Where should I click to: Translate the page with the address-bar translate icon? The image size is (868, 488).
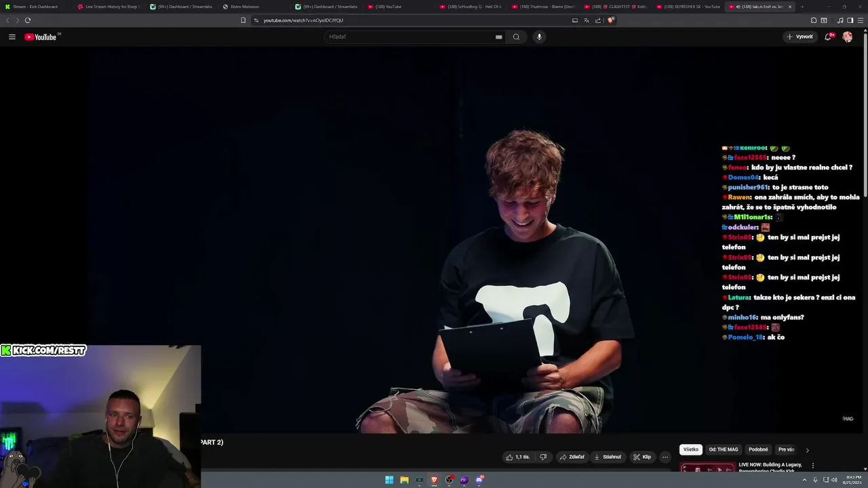click(587, 20)
